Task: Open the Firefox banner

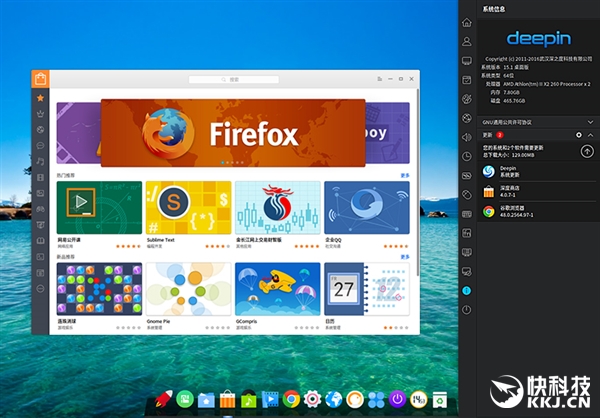Action: tap(233, 133)
